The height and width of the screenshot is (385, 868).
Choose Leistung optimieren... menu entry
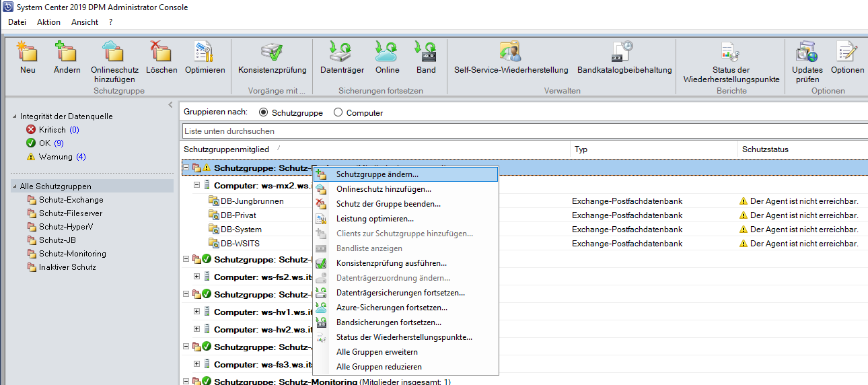[406, 219]
